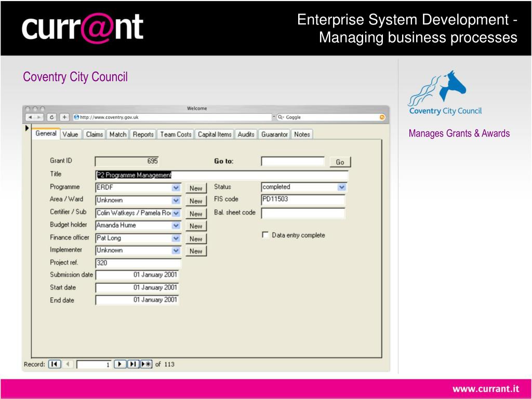Viewport: 532px width, 399px height.
Task: Create a new blank record
Action: pos(146,364)
